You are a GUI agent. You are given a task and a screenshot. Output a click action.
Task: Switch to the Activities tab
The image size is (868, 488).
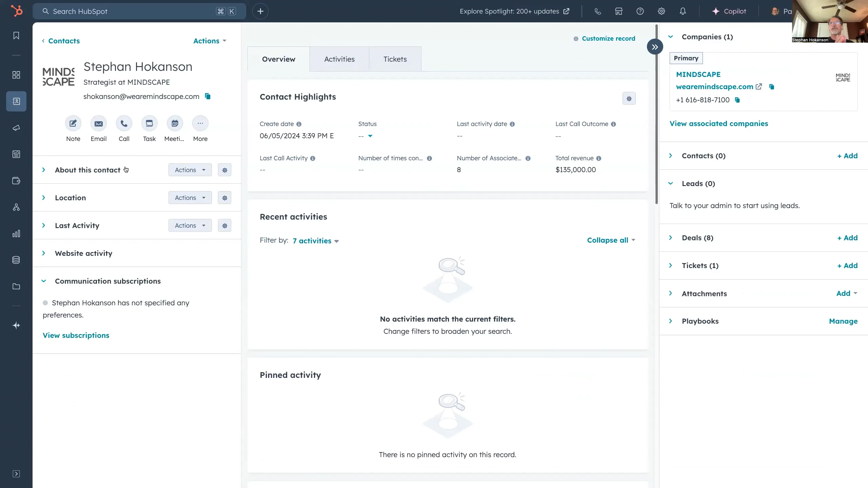tap(339, 59)
